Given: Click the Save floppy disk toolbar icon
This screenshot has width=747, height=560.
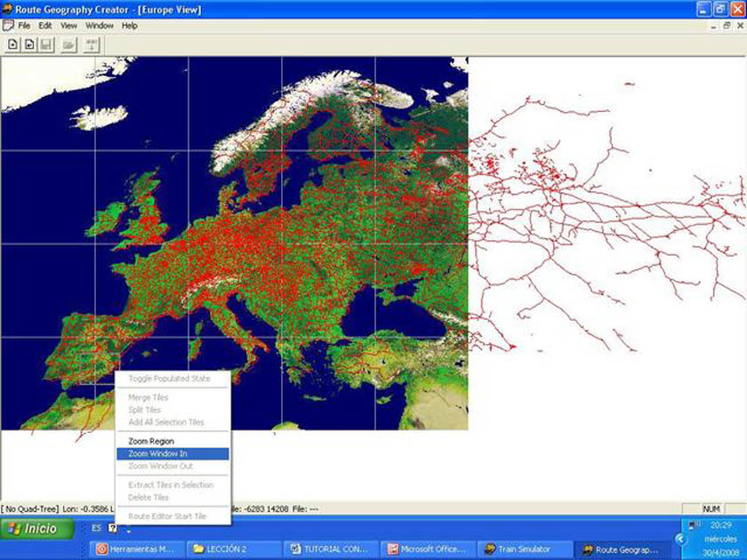Looking at the screenshot, I should click(x=45, y=44).
